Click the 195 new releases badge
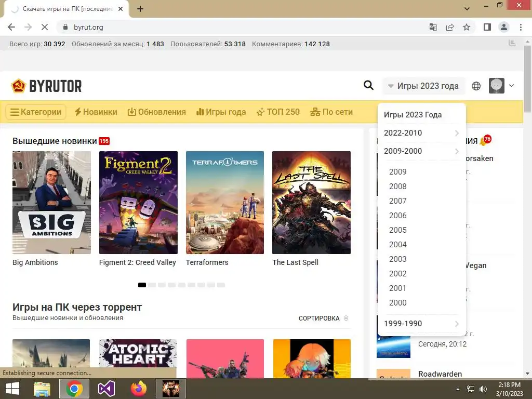This screenshot has height=399, width=532. [104, 141]
